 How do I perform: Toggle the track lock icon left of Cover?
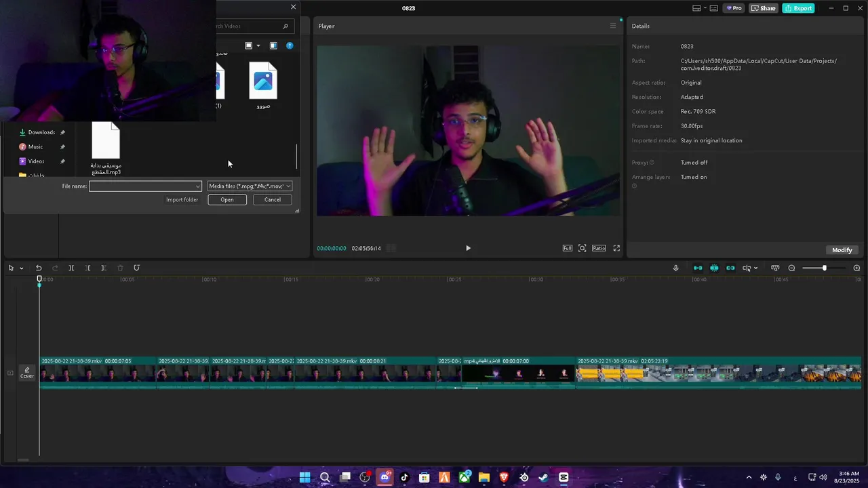[9, 373]
